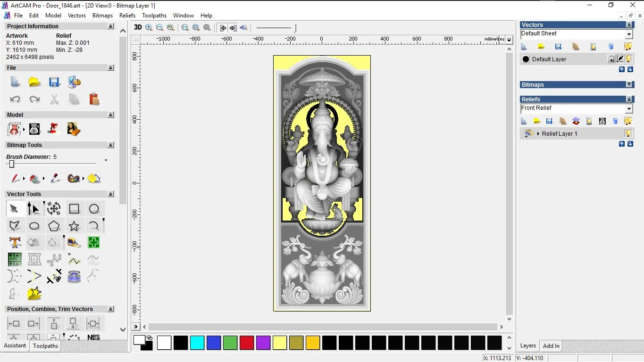Switch to the Toolpaths tab
Viewport: 644px width, 362px height.
point(45,346)
